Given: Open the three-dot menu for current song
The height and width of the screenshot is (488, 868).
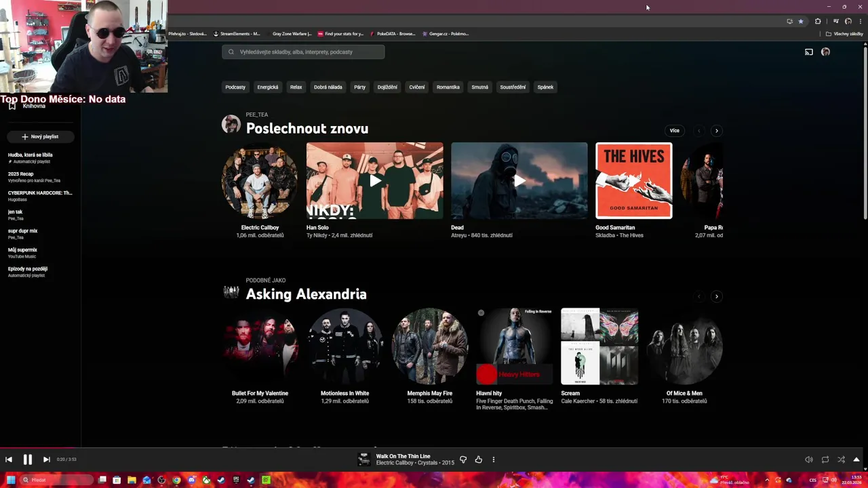Looking at the screenshot, I should pyautogui.click(x=494, y=460).
